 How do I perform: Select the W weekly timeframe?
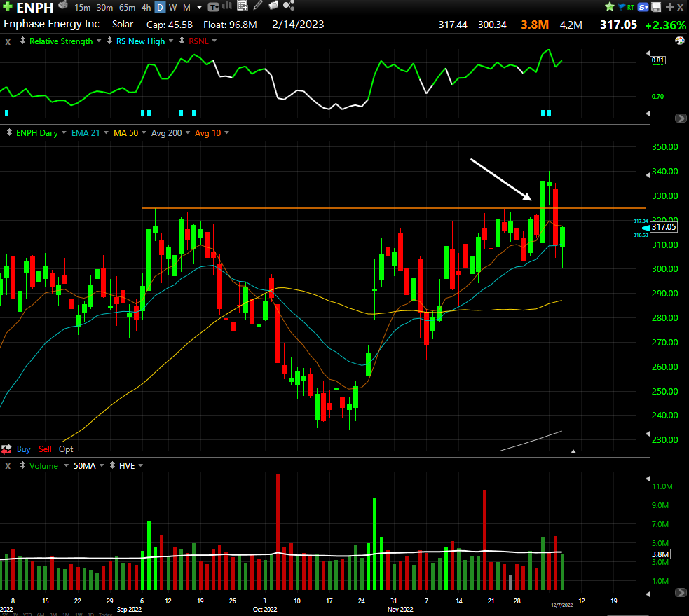[x=173, y=8]
